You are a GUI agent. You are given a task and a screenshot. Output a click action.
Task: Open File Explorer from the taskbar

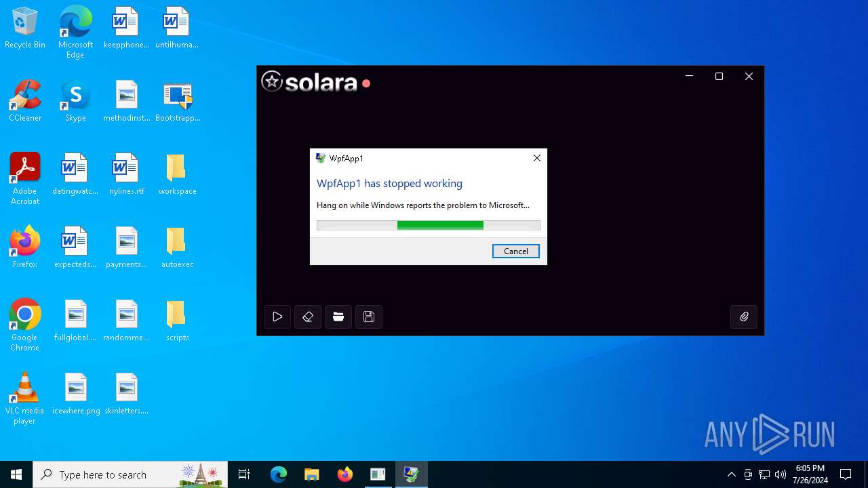[x=311, y=474]
